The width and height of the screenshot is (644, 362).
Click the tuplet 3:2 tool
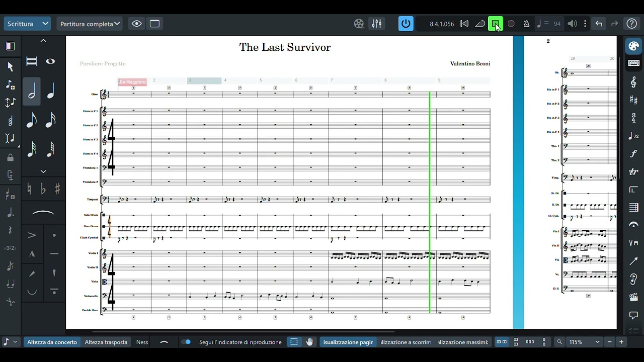tap(10, 248)
